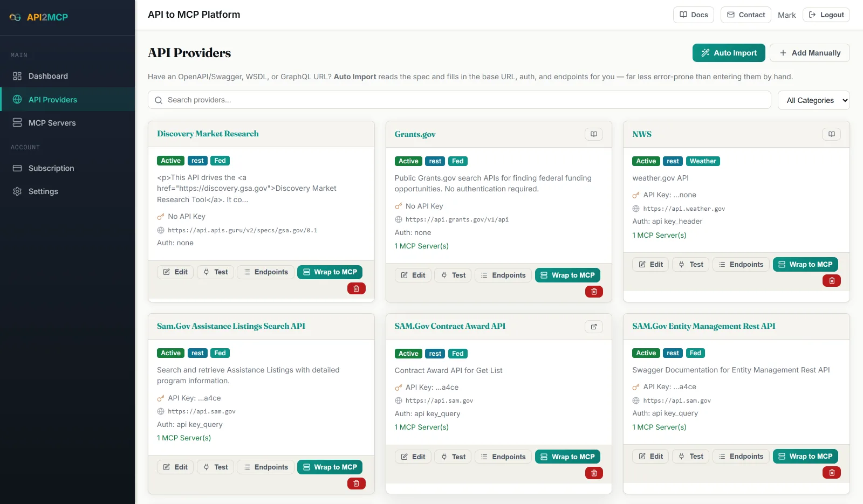
Task: Delete SAM.Gov Entity Management Rest API
Action: 832,473
